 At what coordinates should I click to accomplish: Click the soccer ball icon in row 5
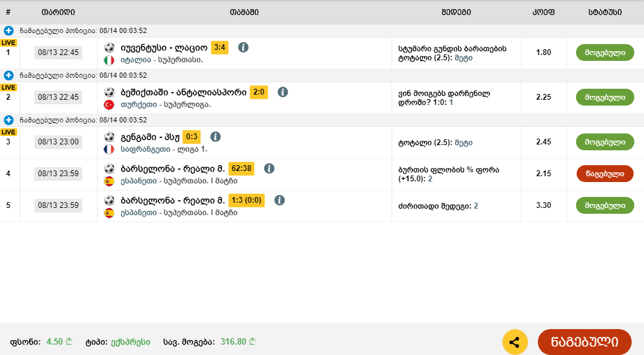pos(109,201)
